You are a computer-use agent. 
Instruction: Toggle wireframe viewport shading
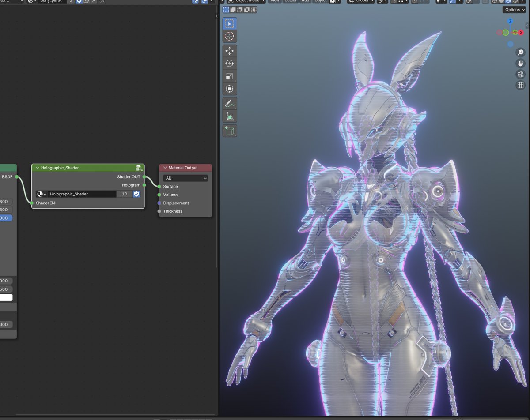tap(495, 1)
